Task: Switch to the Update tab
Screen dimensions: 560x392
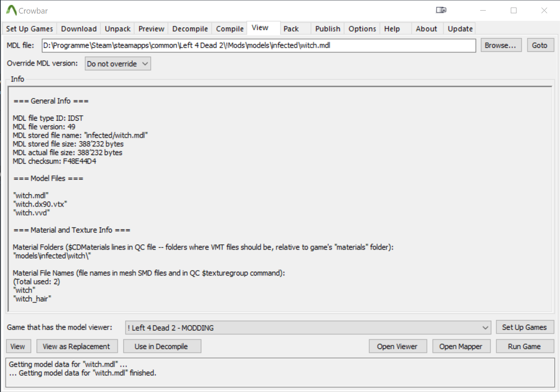Action: (460, 29)
